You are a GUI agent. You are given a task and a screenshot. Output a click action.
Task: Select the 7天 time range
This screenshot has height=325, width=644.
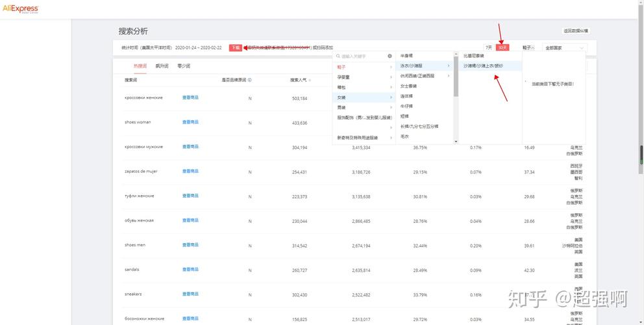tap(488, 47)
